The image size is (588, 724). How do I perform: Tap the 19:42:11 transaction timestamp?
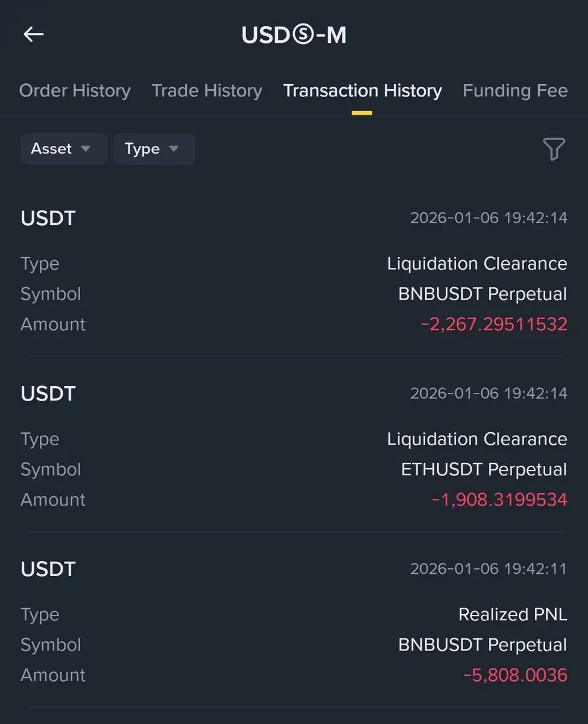tap(488, 568)
